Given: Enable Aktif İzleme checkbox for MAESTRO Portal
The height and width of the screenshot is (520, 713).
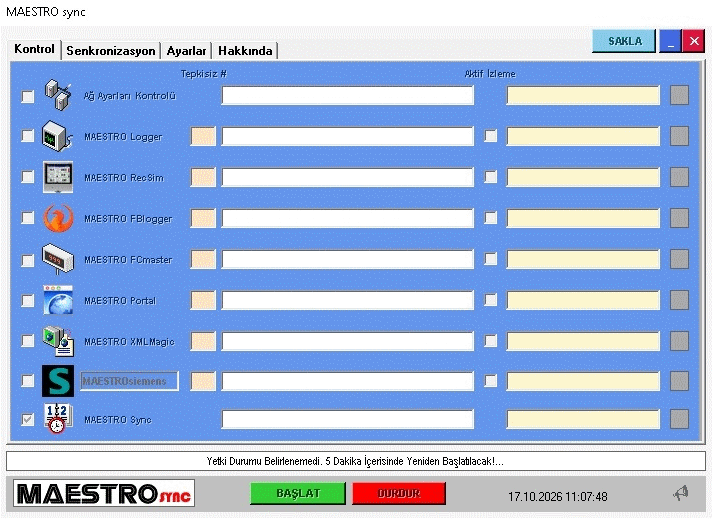Looking at the screenshot, I should [x=491, y=300].
